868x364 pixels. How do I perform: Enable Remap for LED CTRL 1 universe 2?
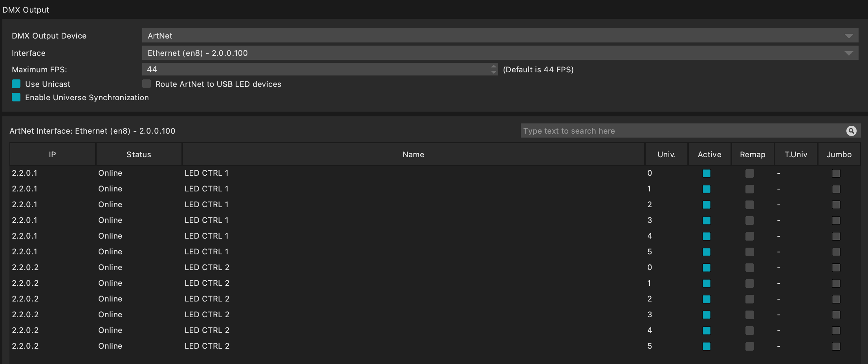click(750, 205)
